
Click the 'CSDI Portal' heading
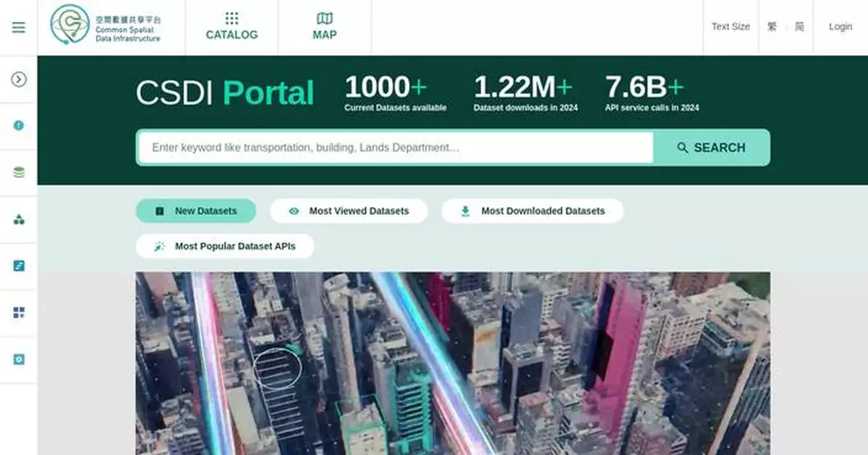point(225,93)
